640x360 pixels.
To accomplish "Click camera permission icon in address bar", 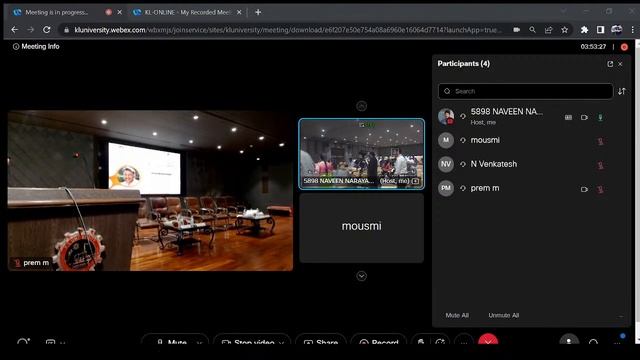I will [x=516, y=30].
